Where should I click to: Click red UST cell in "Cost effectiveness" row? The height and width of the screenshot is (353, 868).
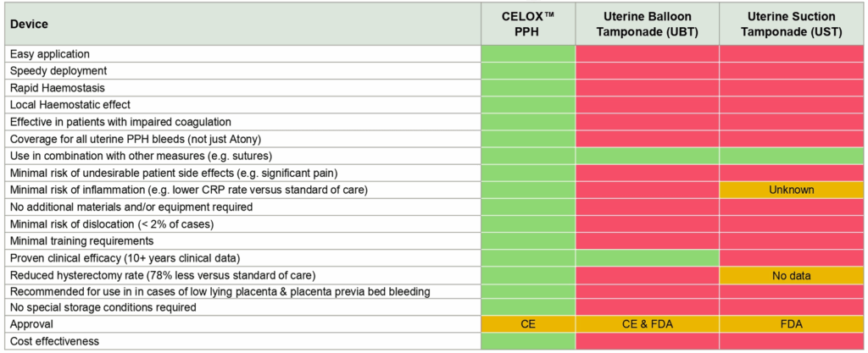coord(793,341)
